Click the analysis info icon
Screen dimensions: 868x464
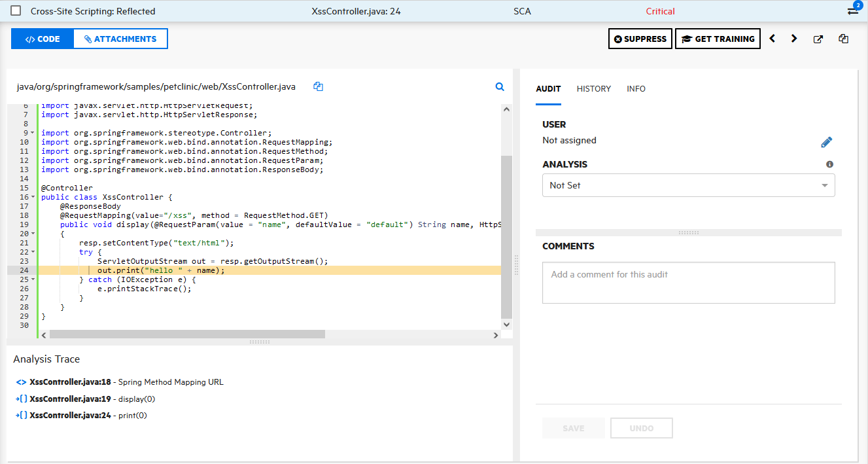829,164
